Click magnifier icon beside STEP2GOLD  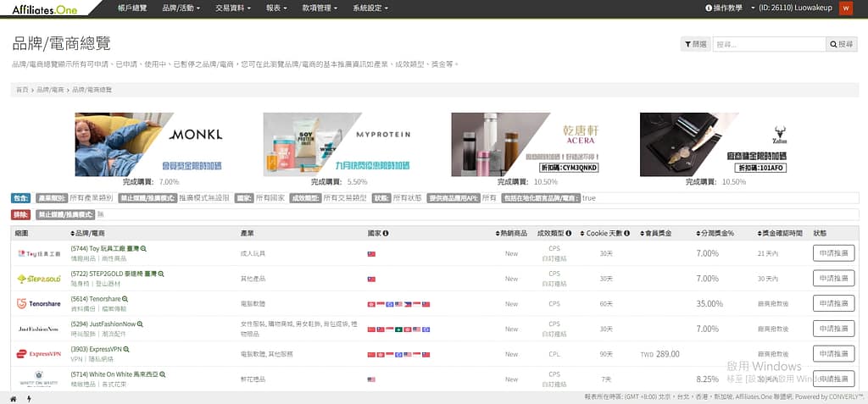point(161,274)
